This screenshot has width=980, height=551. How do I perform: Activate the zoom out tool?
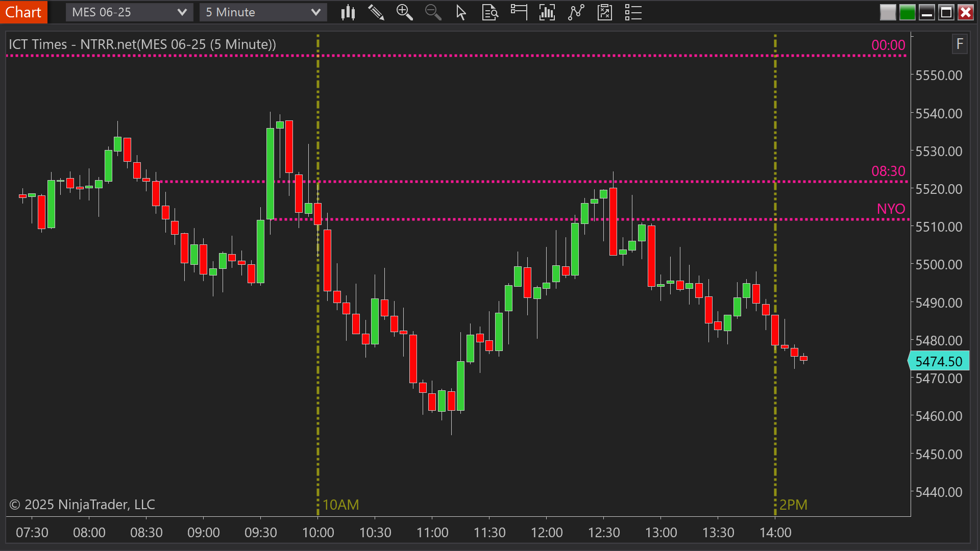(433, 12)
